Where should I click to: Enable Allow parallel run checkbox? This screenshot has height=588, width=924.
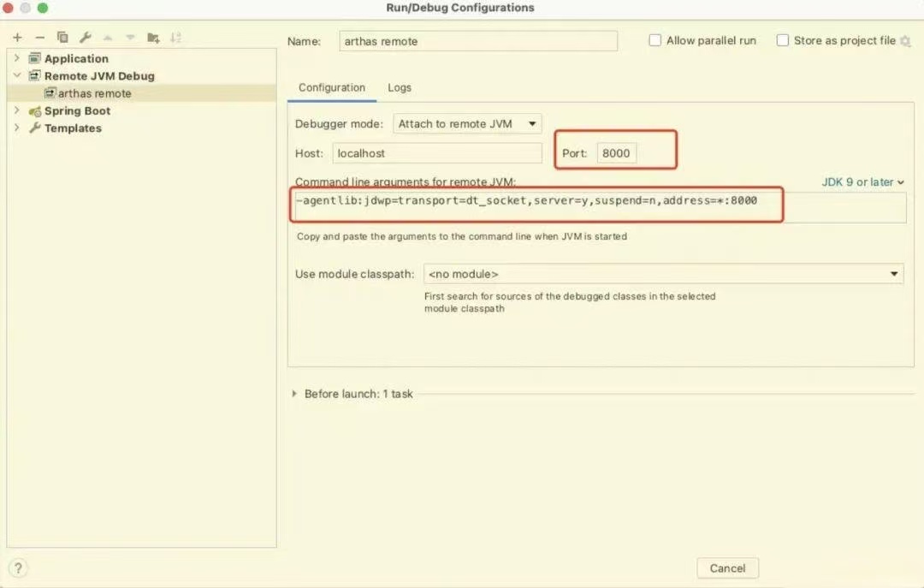(x=654, y=40)
